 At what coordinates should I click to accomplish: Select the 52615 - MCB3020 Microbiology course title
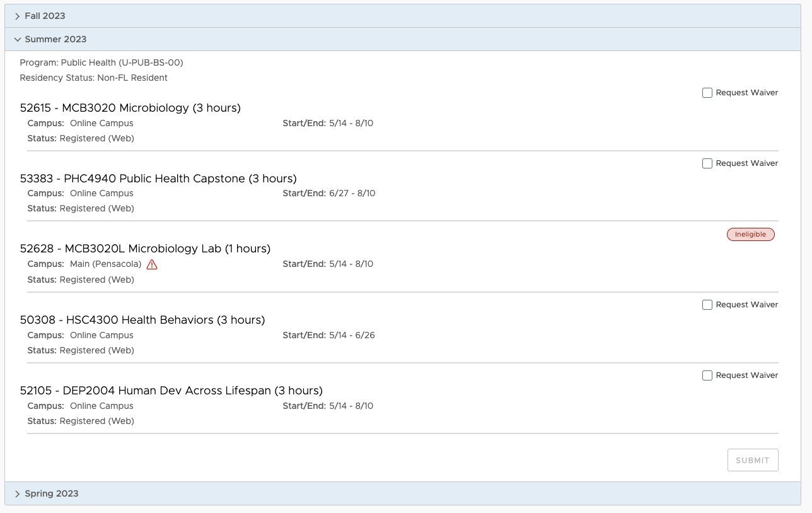click(x=130, y=108)
